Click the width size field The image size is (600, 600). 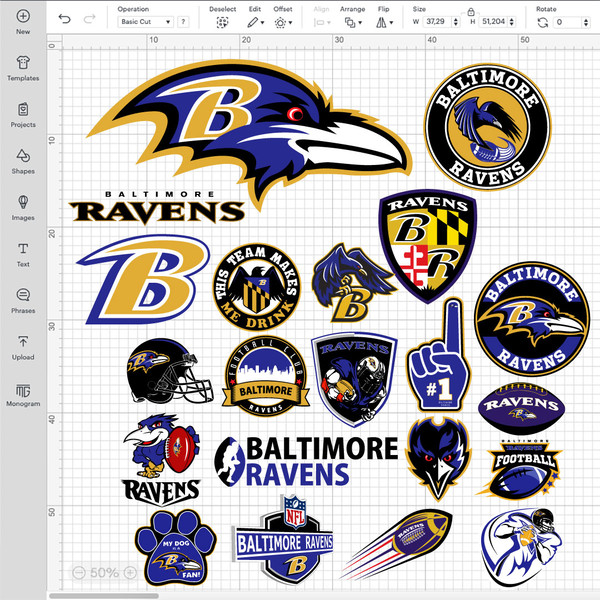click(437, 22)
